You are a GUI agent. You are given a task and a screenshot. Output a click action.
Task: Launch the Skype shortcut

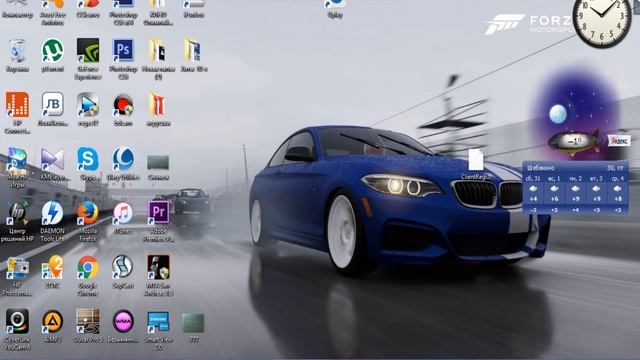tap(88, 160)
